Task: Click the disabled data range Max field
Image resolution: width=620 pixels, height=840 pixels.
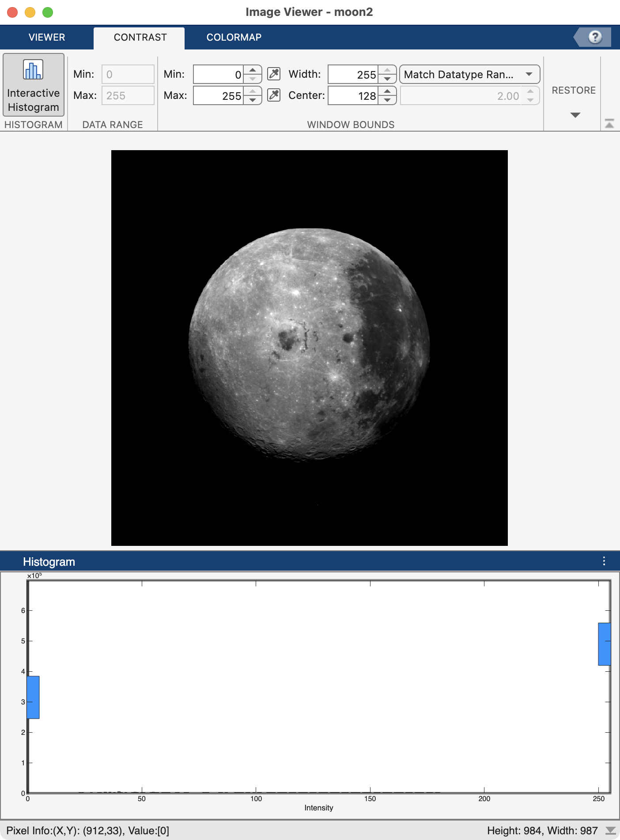Action: (x=128, y=95)
